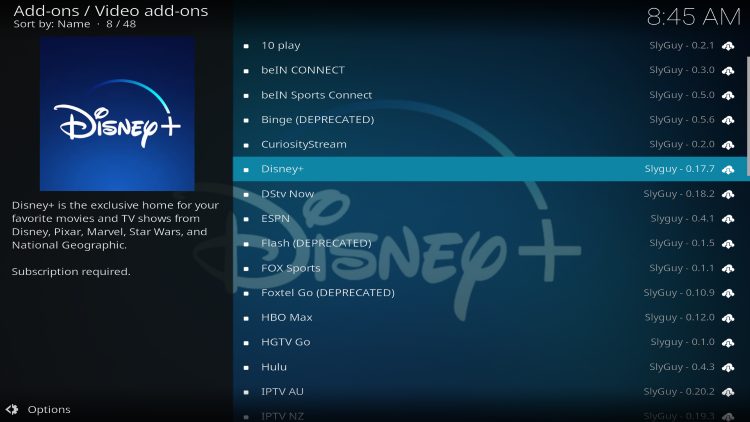The height and width of the screenshot is (422, 750).
Task: Select the IPTV AU add-on
Action: coord(489,391)
